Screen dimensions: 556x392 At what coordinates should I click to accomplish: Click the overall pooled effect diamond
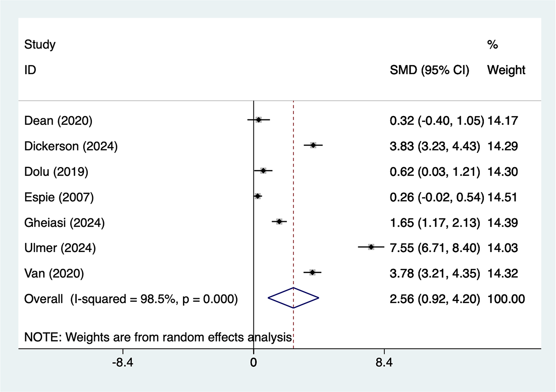(x=293, y=298)
